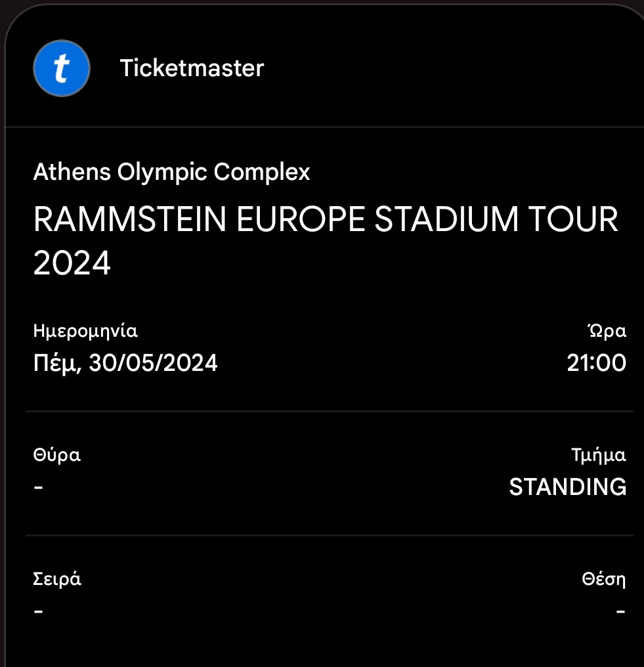Click the Τμήμα section label
Screen dimensions: 644x667
point(598,455)
